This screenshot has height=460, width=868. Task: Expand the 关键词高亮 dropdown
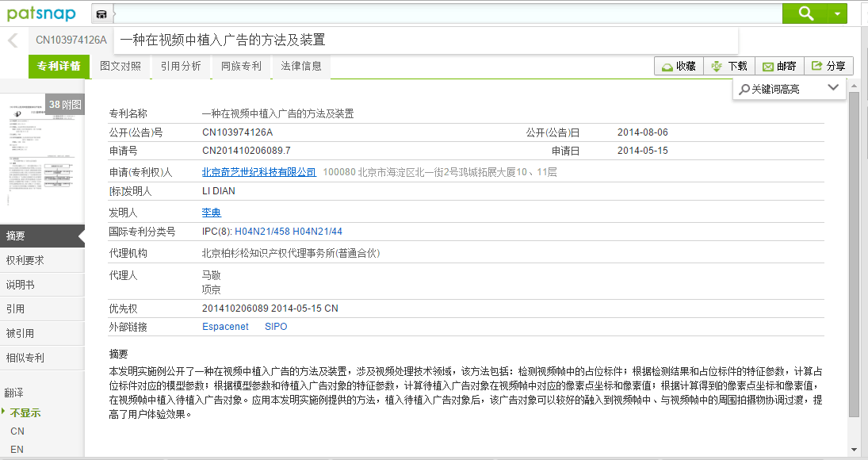[833, 88]
